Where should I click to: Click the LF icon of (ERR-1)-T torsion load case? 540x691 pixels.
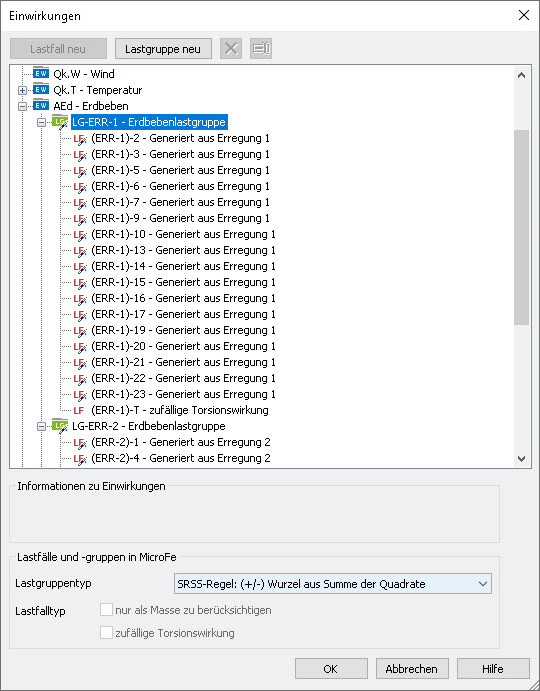click(x=79, y=410)
